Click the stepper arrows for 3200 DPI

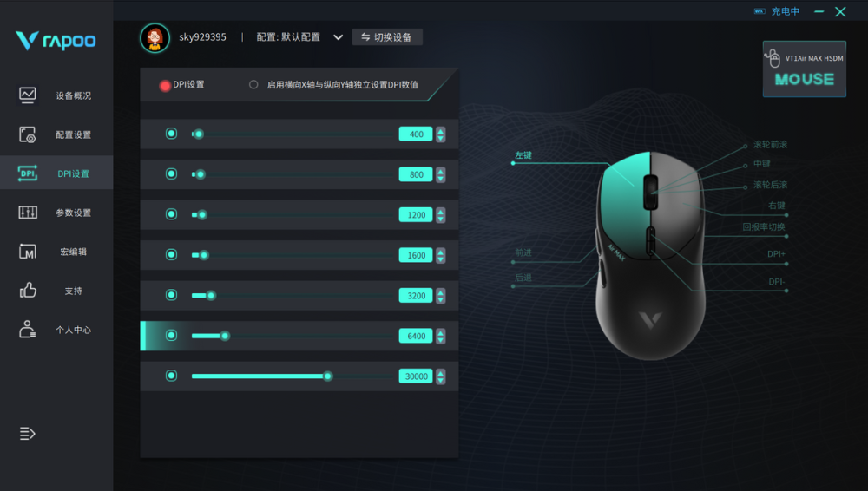[441, 296]
